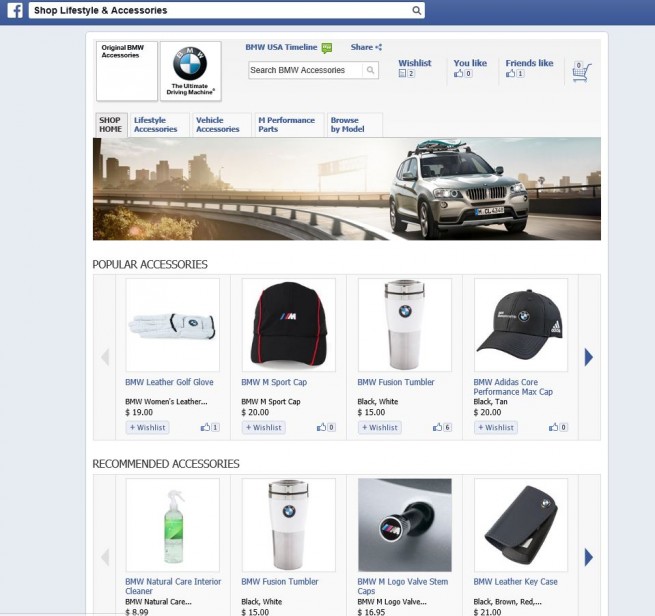Screen dimensions: 655x616
Task: Open the Wishlist link
Action: [414, 63]
